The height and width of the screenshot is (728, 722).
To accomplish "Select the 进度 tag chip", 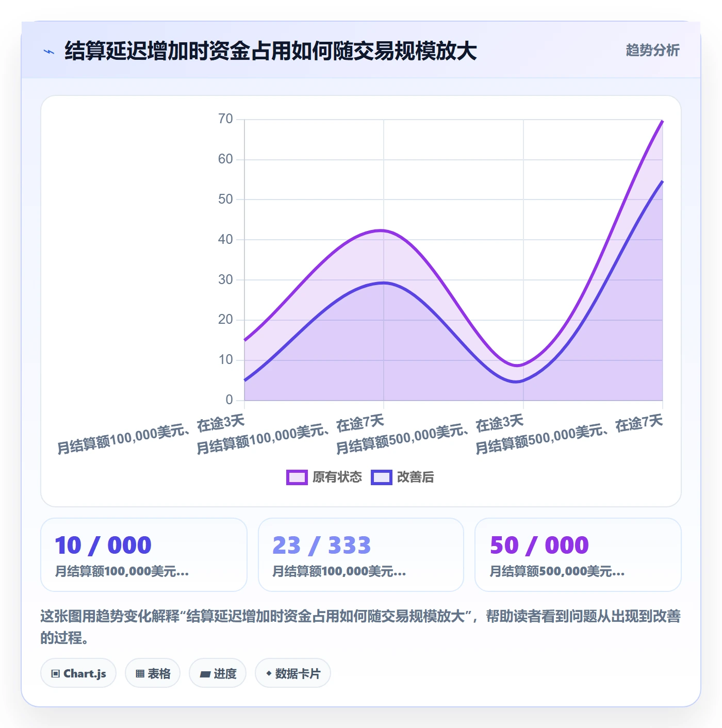I will pyautogui.click(x=218, y=673).
